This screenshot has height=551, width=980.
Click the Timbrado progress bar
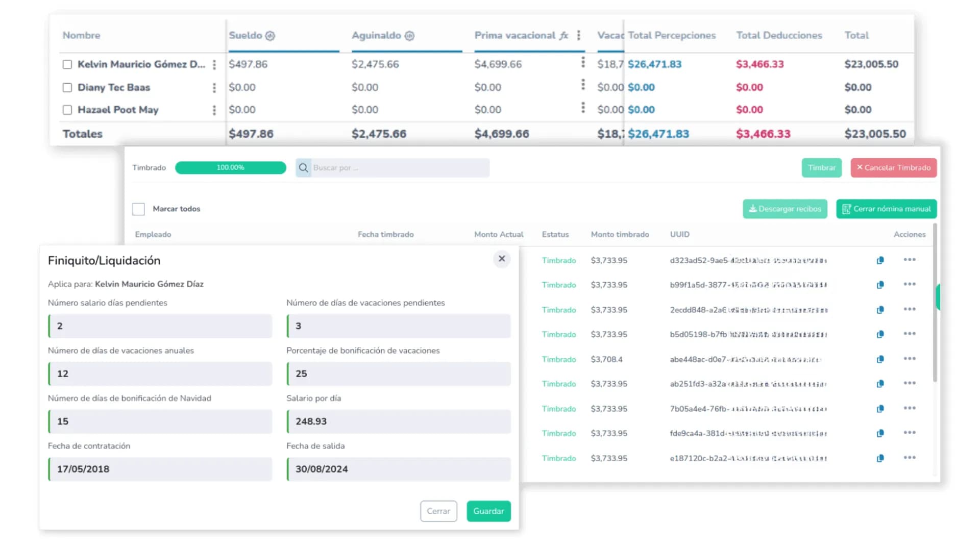(x=230, y=168)
